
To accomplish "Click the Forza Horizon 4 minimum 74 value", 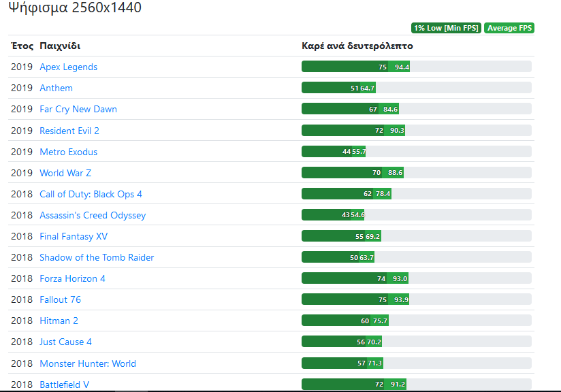I will coord(381,278).
